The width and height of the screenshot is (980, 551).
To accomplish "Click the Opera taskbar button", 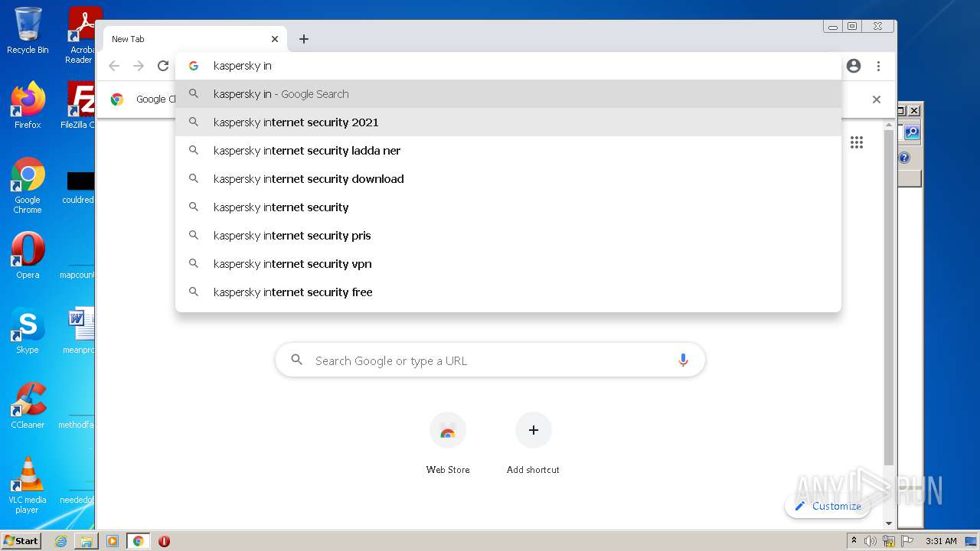I will click(x=164, y=541).
